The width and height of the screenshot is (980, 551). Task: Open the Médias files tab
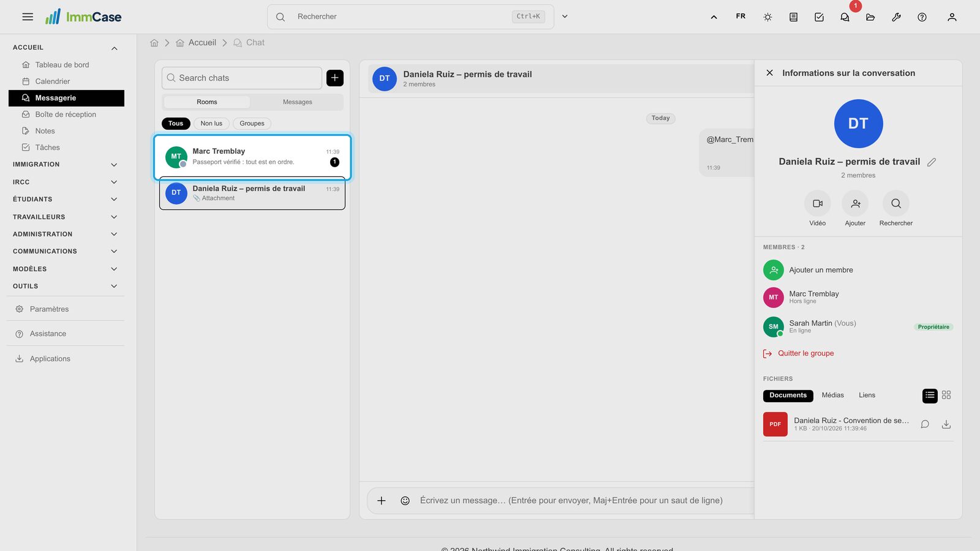point(832,395)
